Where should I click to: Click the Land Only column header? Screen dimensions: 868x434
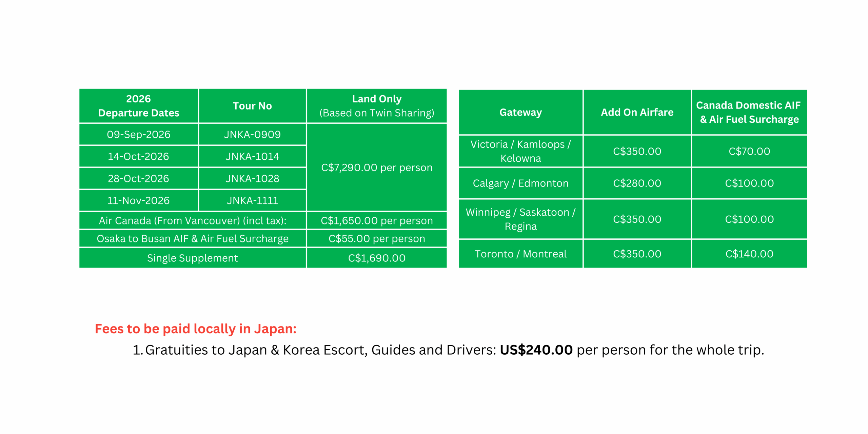coord(376,106)
